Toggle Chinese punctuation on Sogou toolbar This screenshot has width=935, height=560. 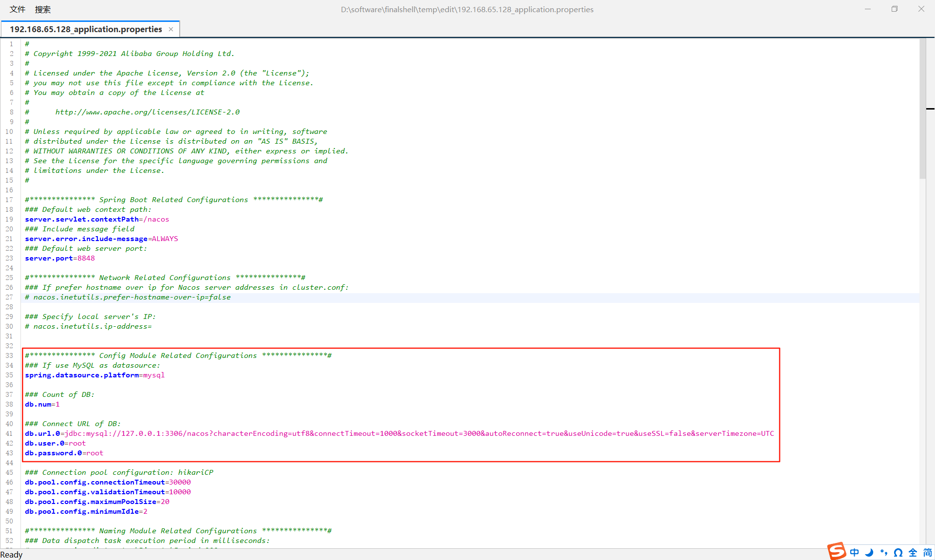point(883,552)
